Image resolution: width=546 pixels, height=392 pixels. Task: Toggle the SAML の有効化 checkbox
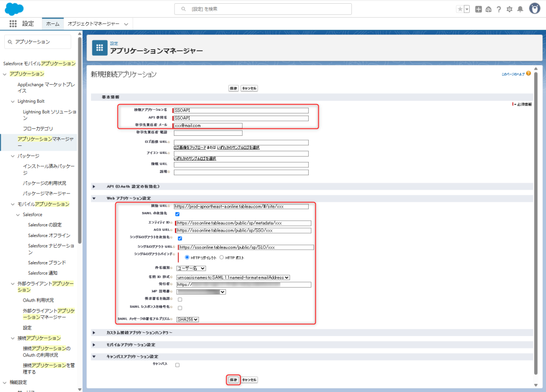pyautogui.click(x=177, y=214)
